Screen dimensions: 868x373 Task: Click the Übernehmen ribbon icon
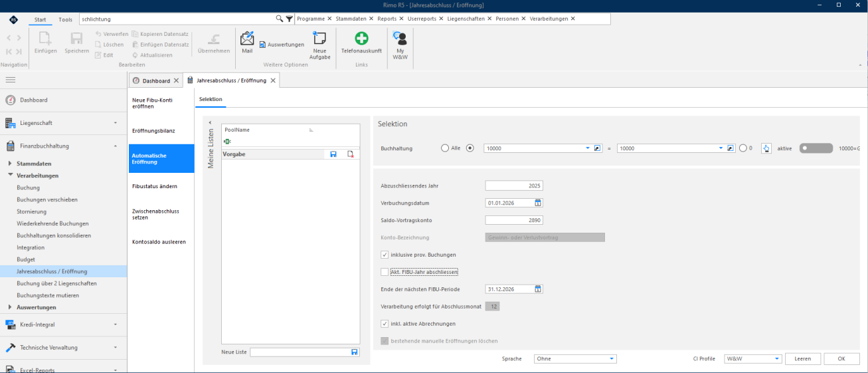[214, 39]
